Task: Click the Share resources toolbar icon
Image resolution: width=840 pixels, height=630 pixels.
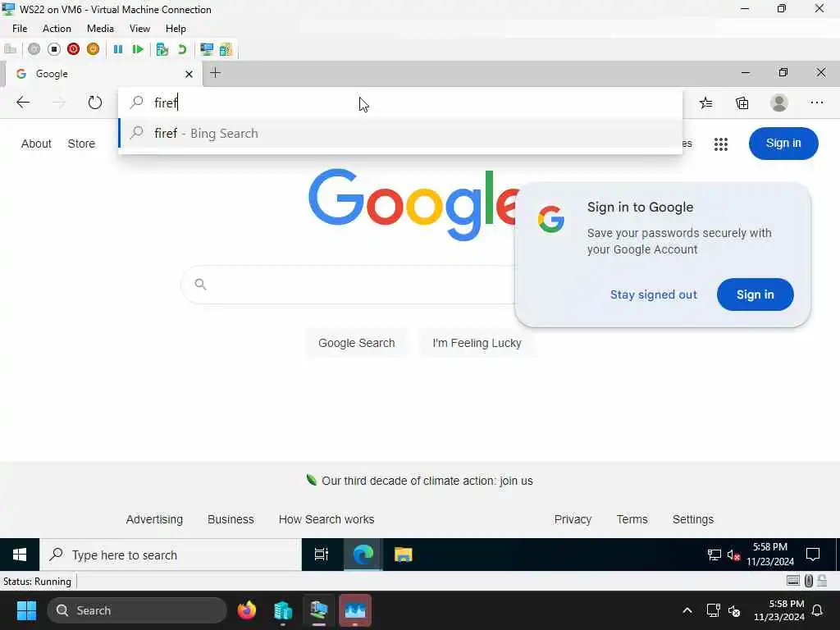Action: [x=226, y=49]
